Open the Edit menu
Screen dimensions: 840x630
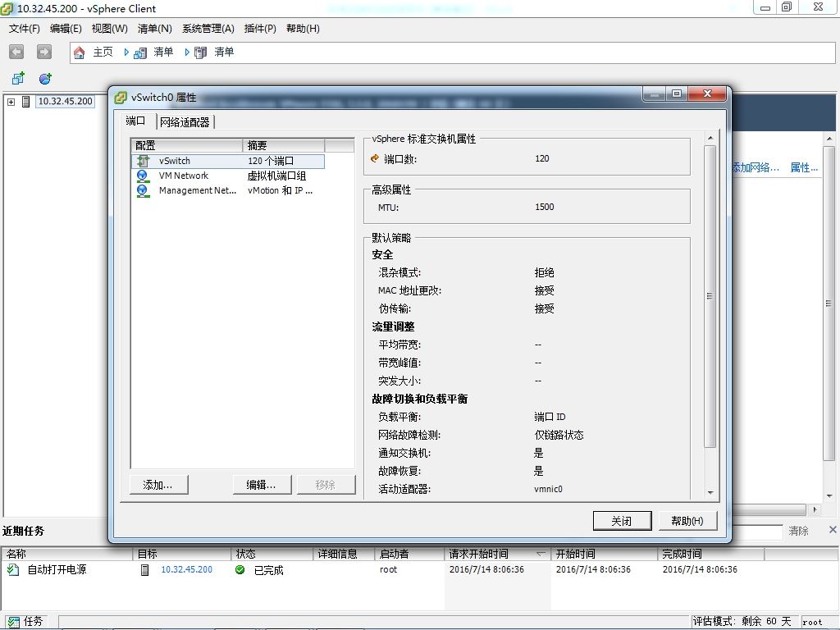[x=66, y=29]
